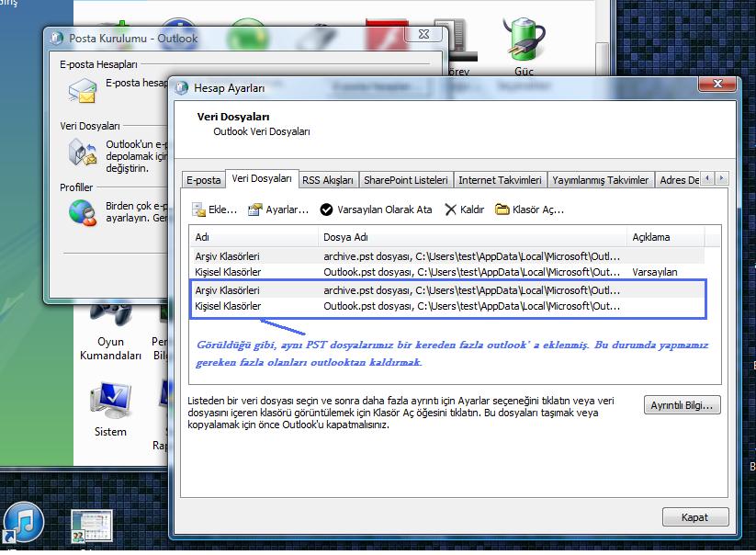Open the RSS Akışları tab
The width and height of the screenshot is (756, 555).
(328, 180)
